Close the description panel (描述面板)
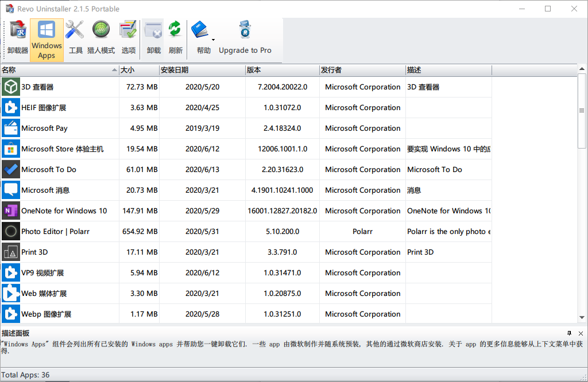This screenshot has height=382, width=588. [581, 333]
